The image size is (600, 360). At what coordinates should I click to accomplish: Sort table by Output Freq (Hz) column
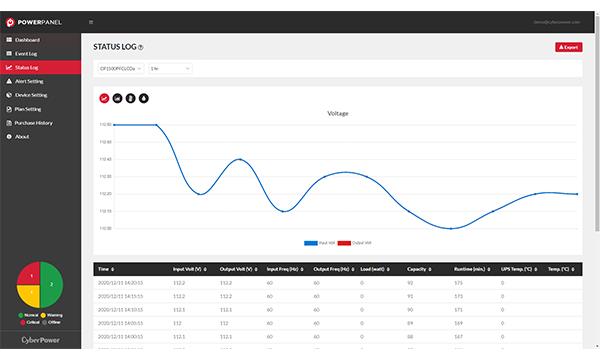(334, 269)
